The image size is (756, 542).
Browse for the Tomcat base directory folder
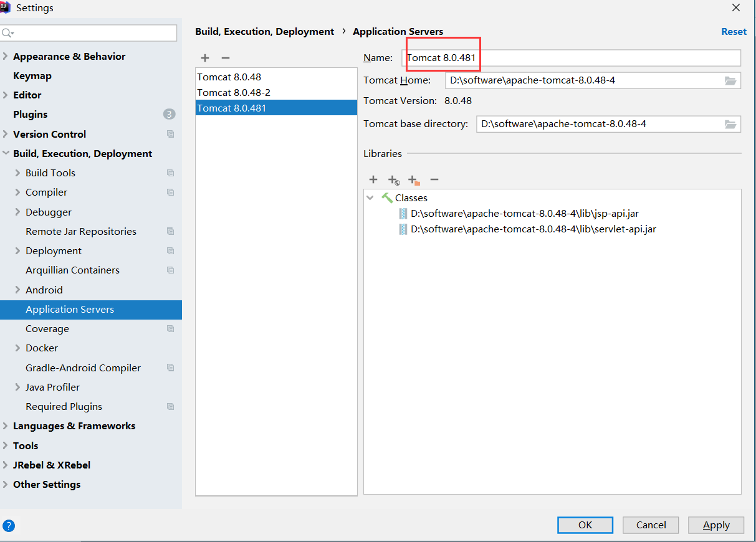[730, 124]
